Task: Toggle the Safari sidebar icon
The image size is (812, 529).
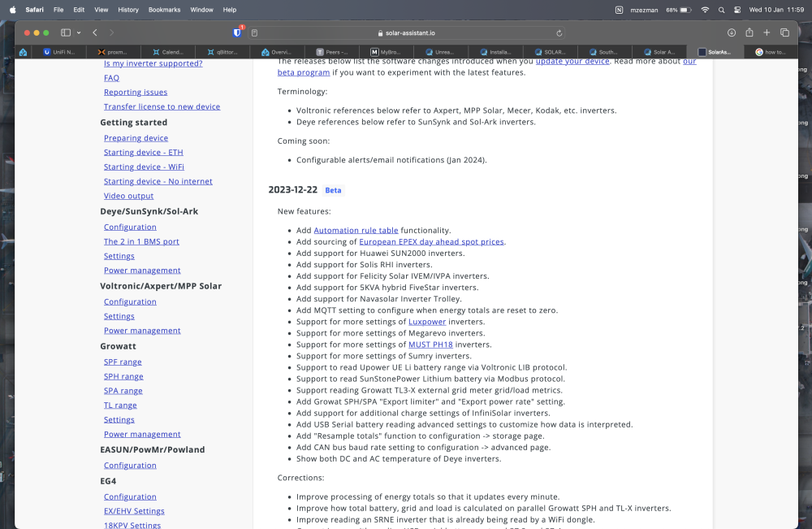Action: tap(66, 33)
